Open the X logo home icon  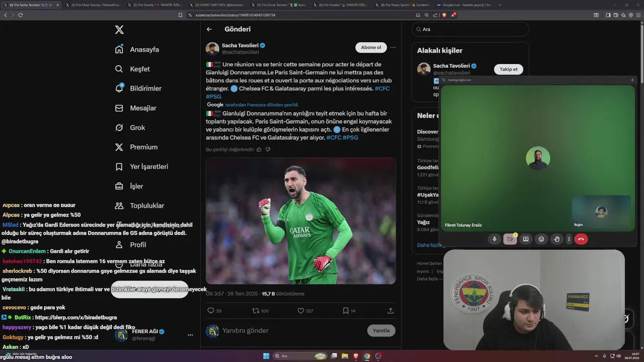pyautogui.click(x=119, y=30)
